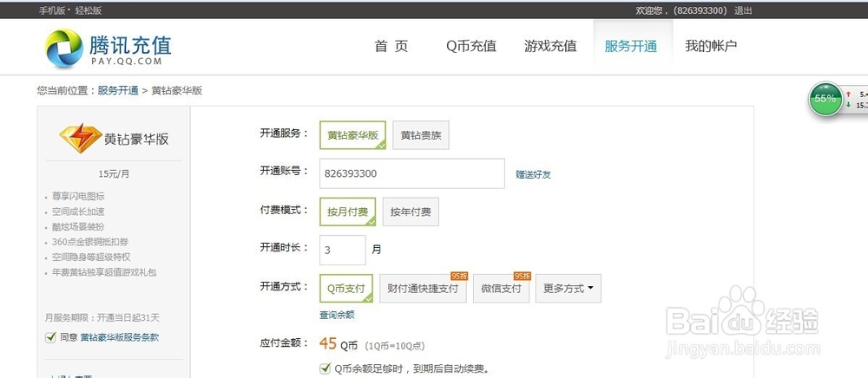
Task: Click the 月服务期限 info text
Action: click(x=102, y=318)
